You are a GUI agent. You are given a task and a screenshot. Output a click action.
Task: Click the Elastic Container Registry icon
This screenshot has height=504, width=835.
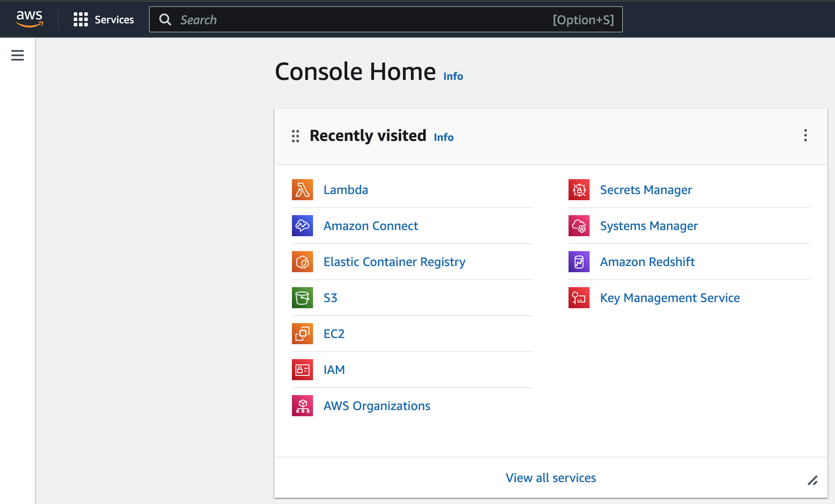[x=302, y=262]
